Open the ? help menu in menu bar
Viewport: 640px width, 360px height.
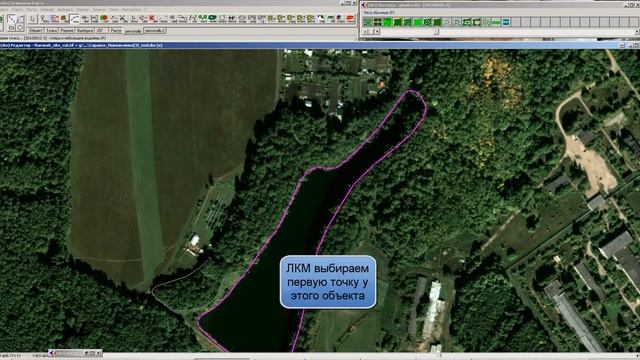coord(146,9)
